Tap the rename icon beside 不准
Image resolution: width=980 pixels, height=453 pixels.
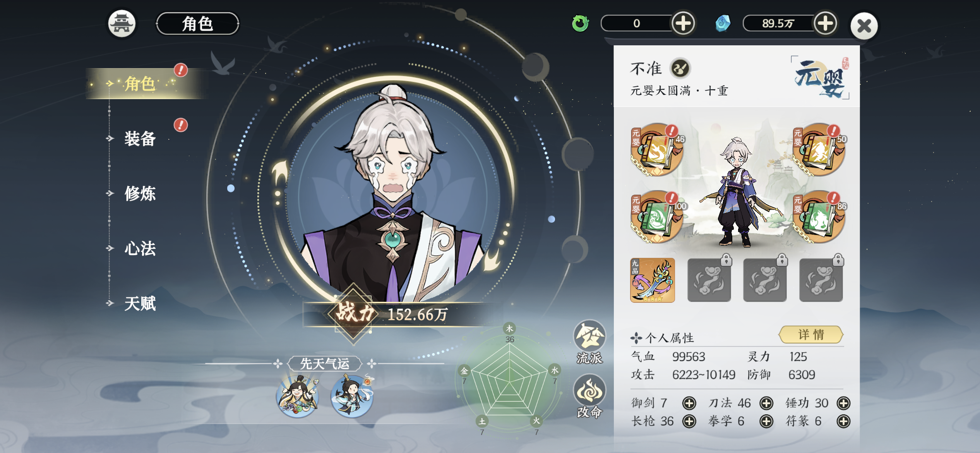point(680,69)
